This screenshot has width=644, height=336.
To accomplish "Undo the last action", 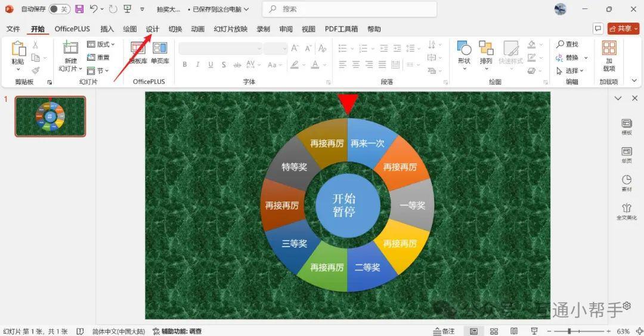I will 93,8.
